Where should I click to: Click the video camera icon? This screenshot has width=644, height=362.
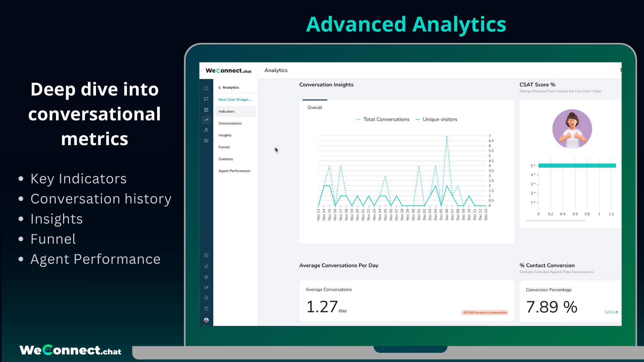click(206, 287)
